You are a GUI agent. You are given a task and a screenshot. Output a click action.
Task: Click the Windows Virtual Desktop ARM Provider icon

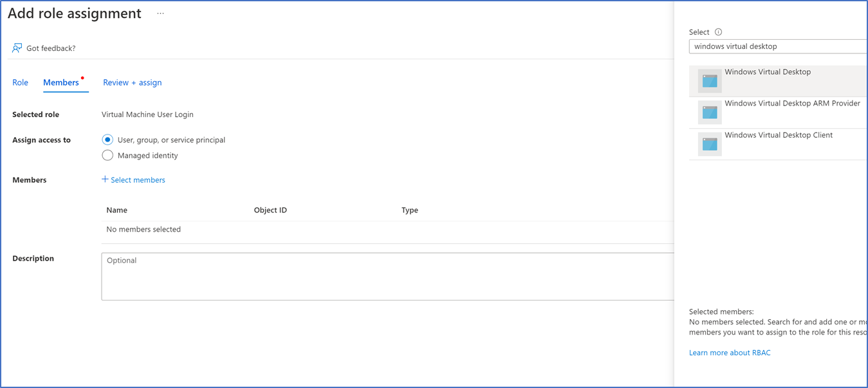point(710,113)
